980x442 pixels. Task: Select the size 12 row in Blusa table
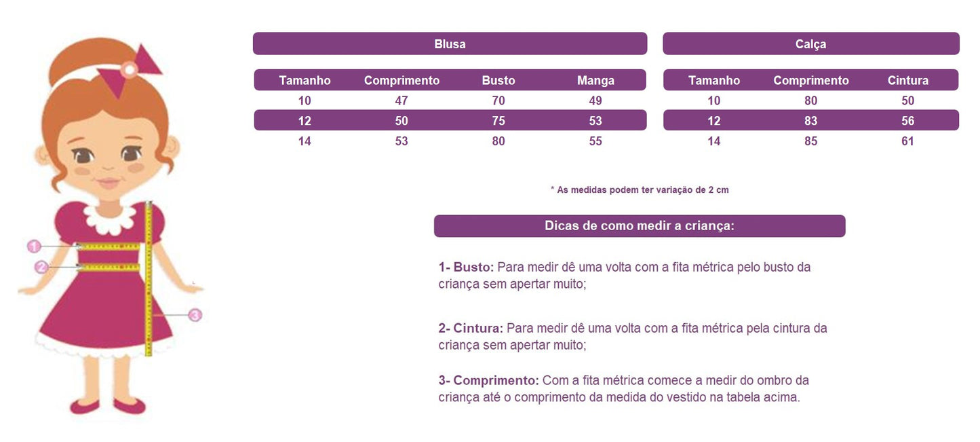click(450, 120)
